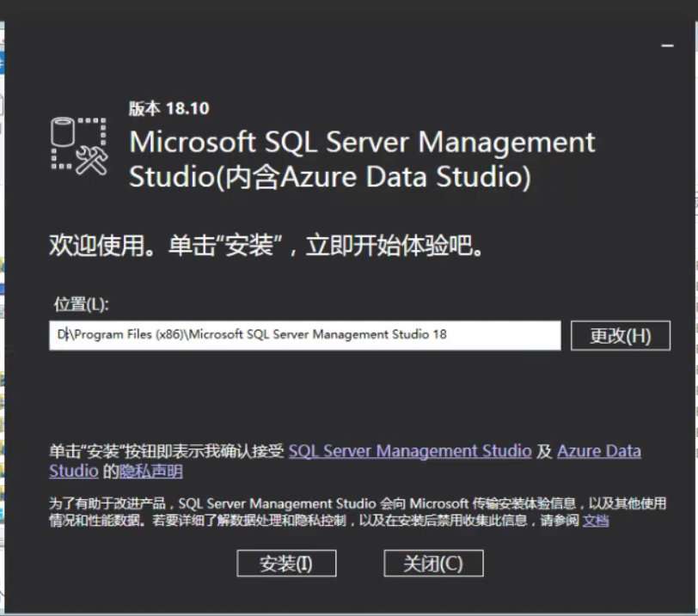This screenshot has width=698, height=616.
Task: Click the 版本 18.10 version text
Action: (168, 108)
